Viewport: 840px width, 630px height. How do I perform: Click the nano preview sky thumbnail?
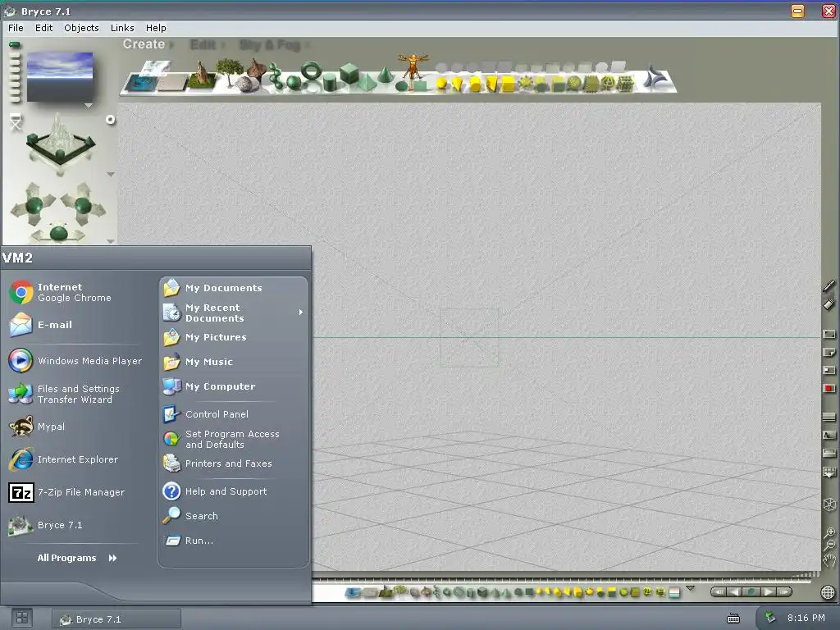60,76
